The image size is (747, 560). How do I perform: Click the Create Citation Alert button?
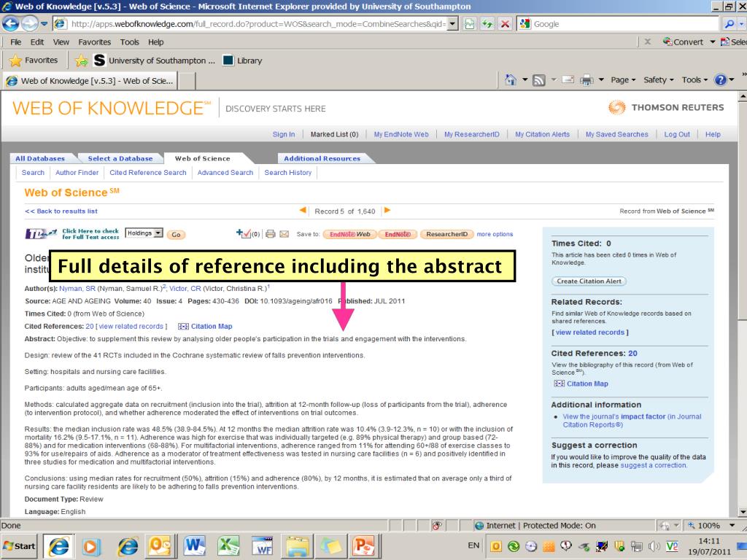(x=589, y=281)
